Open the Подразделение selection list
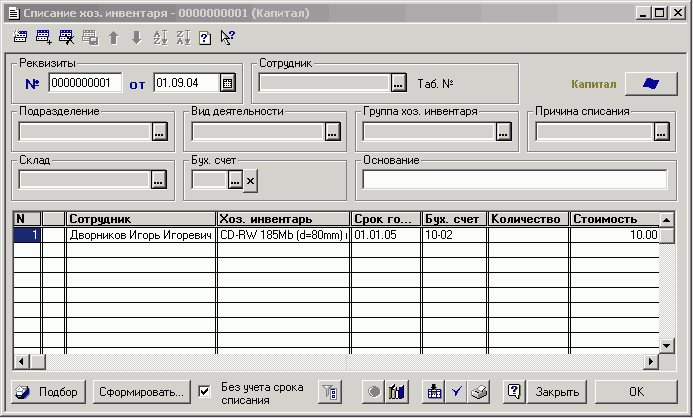 pyautogui.click(x=158, y=131)
